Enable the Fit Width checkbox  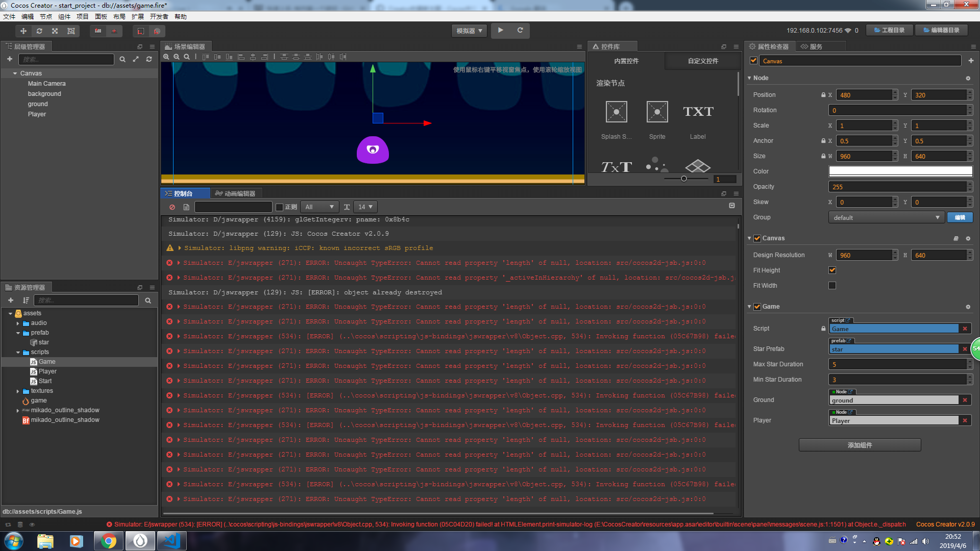[x=832, y=286]
